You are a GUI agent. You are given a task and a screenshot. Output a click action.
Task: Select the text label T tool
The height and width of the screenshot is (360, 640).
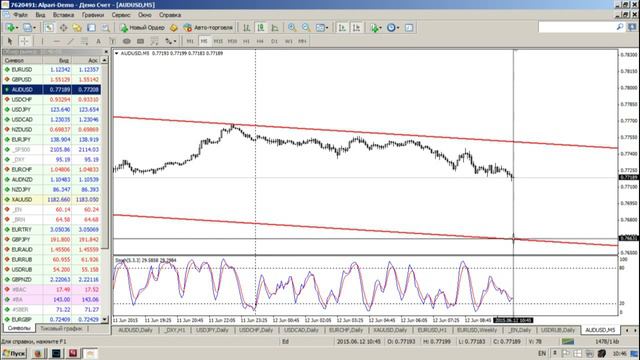pos(113,41)
